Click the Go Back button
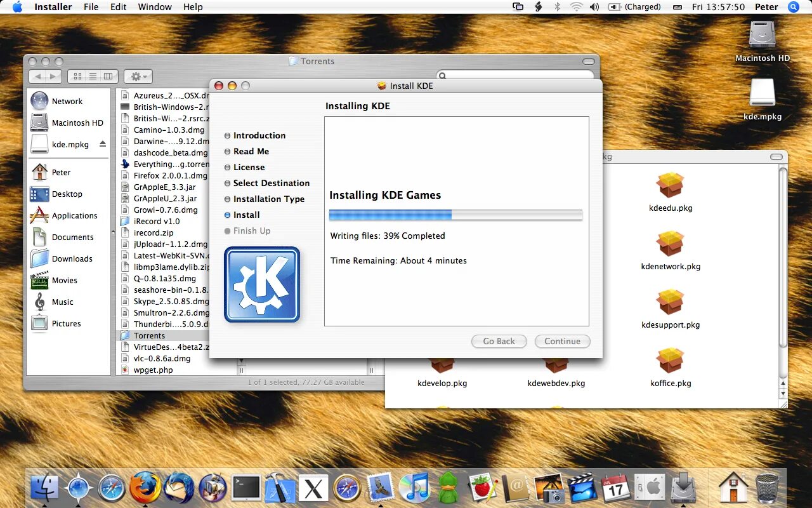This screenshot has width=812, height=508. tap(499, 341)
